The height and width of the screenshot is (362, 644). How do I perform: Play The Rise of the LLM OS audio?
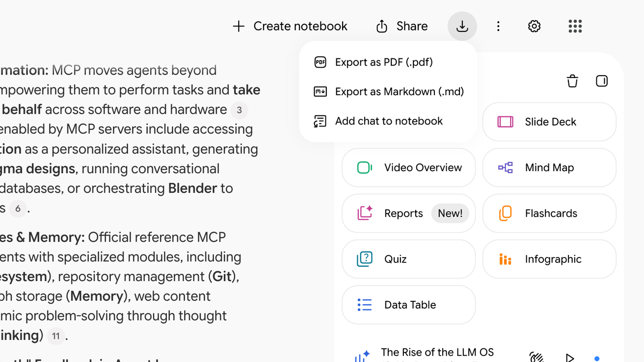(x=569, y=358)
